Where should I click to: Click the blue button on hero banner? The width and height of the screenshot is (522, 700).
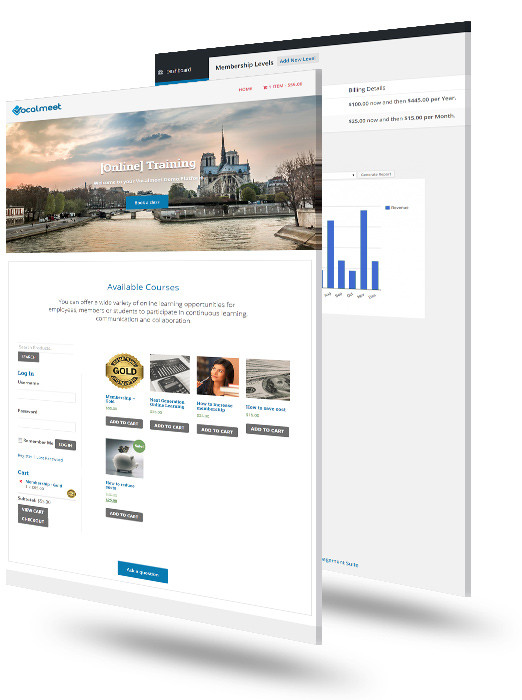[147, 202]
